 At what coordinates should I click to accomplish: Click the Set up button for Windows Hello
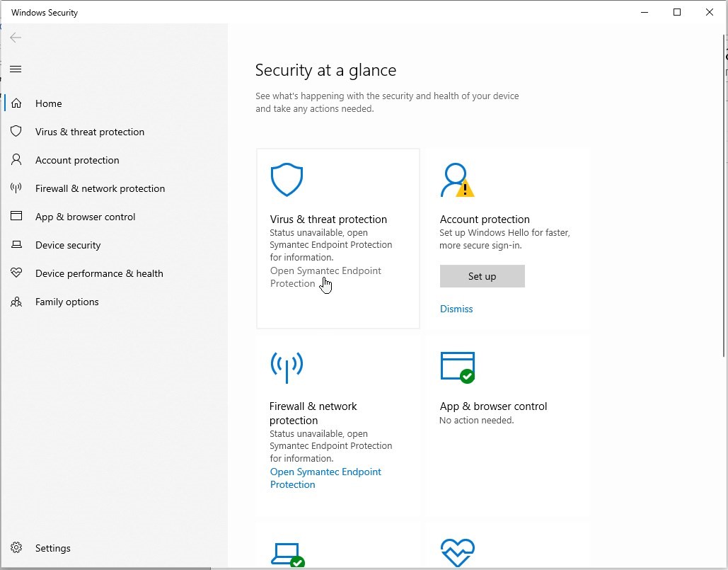click(x=482, y=276)
